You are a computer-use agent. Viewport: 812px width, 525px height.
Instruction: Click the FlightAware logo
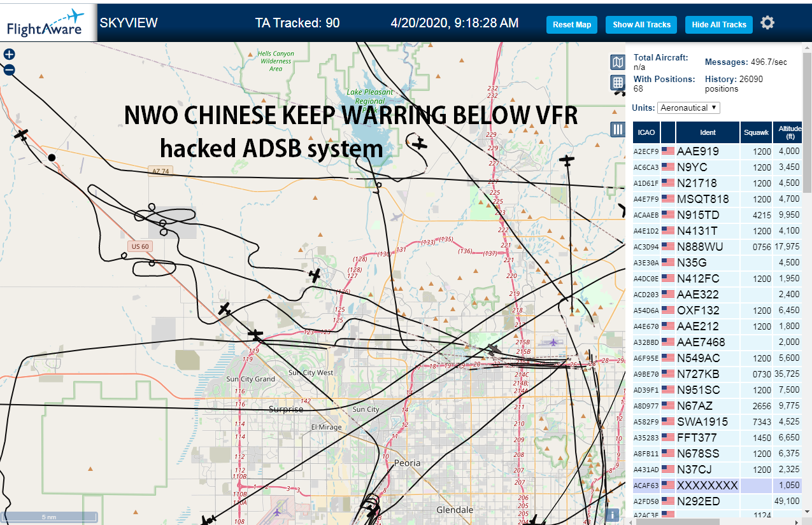[x=46, y=22]
